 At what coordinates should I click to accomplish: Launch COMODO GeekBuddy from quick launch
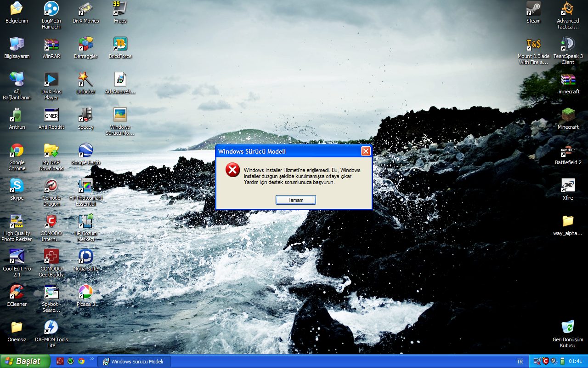tap(60, 361)
